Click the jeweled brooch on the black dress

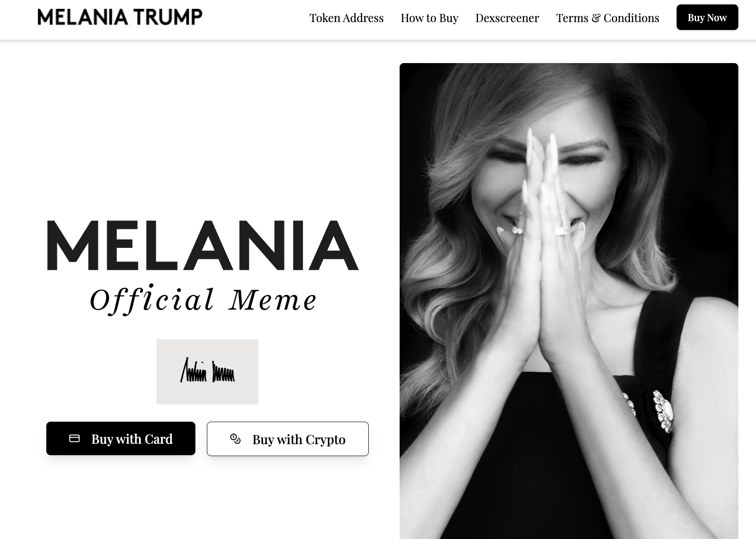[663, 411]
